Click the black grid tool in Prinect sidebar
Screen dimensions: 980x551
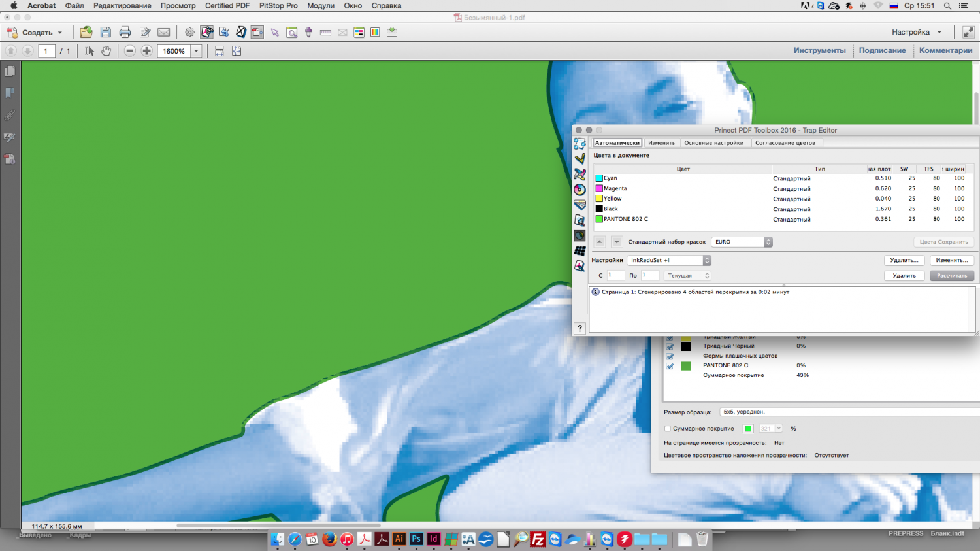580,251
